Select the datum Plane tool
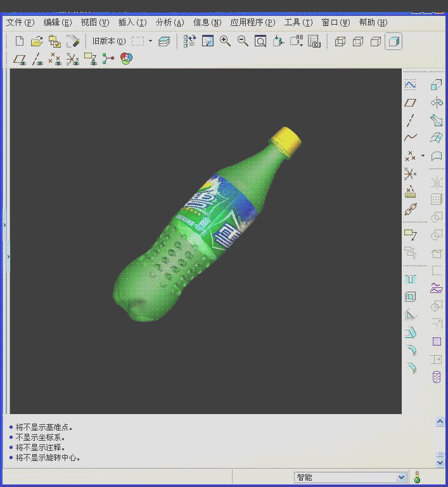This screenshot has width=448, height=487. [411, 103]
